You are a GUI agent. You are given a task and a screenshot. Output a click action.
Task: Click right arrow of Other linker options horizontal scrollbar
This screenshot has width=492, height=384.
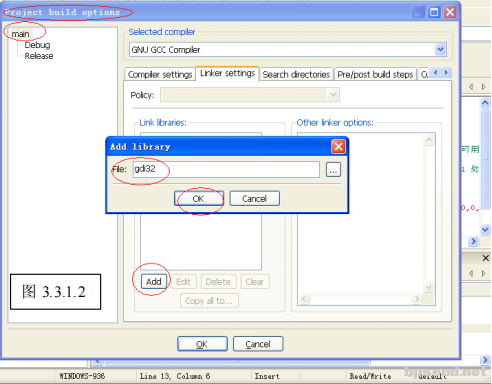click(x=416, y=299)
